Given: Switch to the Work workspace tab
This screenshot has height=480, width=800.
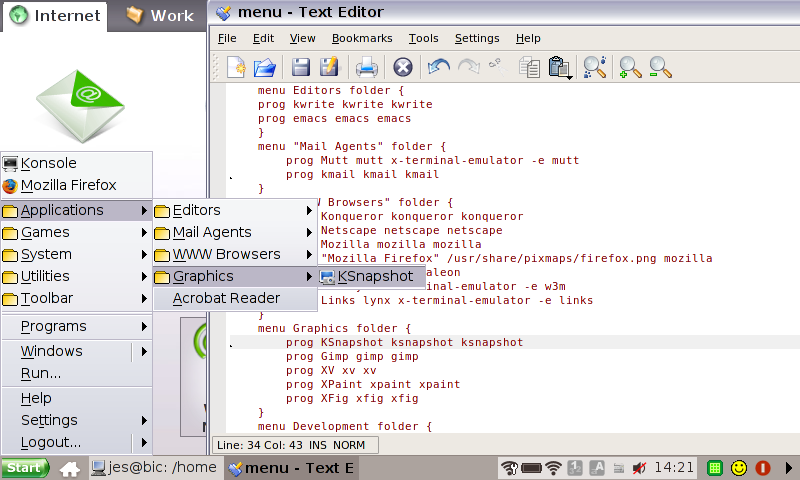Looking at the screenshot, I should [x=160, y=16].
